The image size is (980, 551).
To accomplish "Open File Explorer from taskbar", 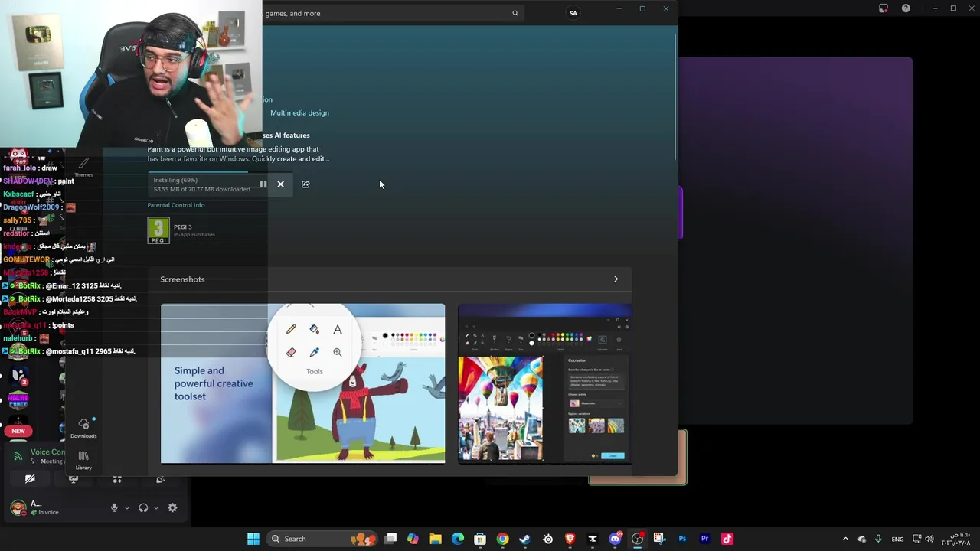I will [435, 539].
